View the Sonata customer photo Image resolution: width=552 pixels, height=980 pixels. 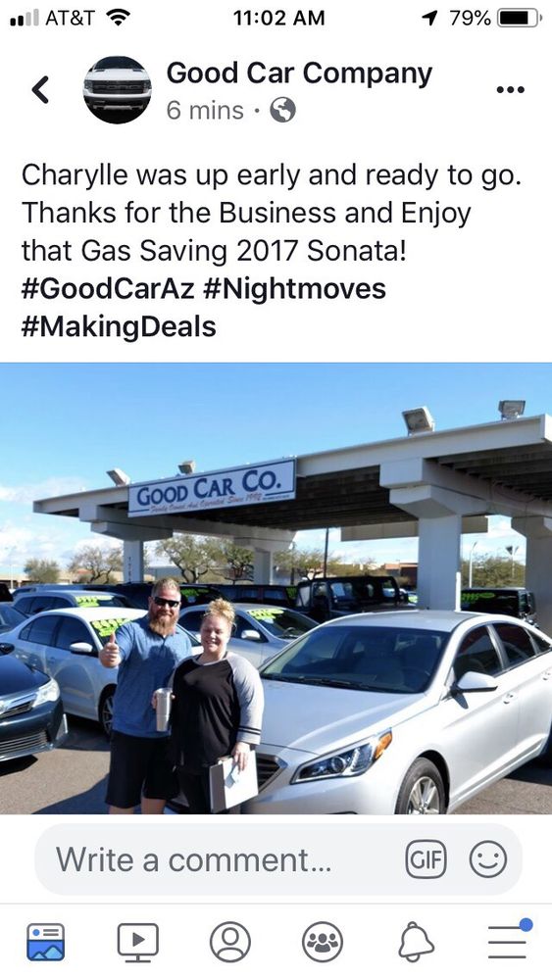point(276,588)
